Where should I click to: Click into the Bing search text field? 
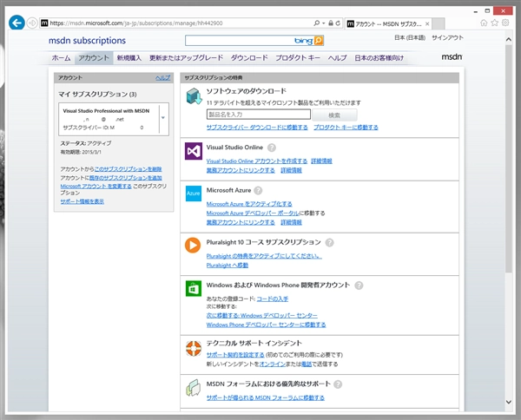point(240,41)
